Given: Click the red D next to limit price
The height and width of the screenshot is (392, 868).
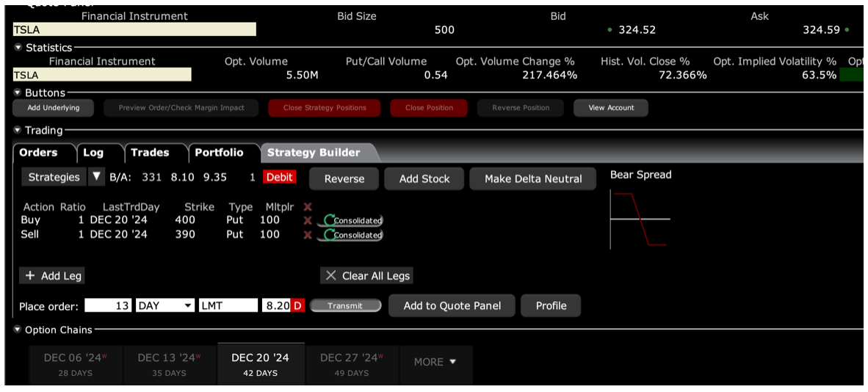Looking at the screenshot, I should click(x=297, y=305).
